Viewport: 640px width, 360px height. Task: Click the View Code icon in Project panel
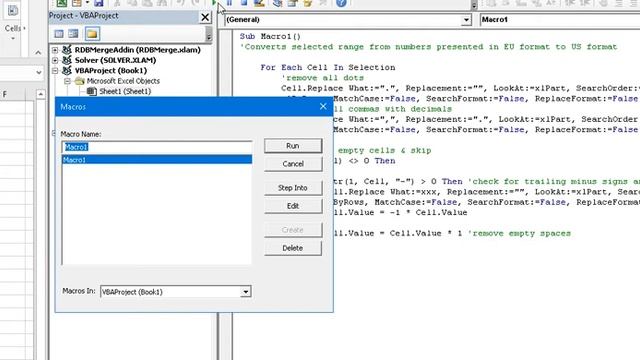click(x=59, y=33)
